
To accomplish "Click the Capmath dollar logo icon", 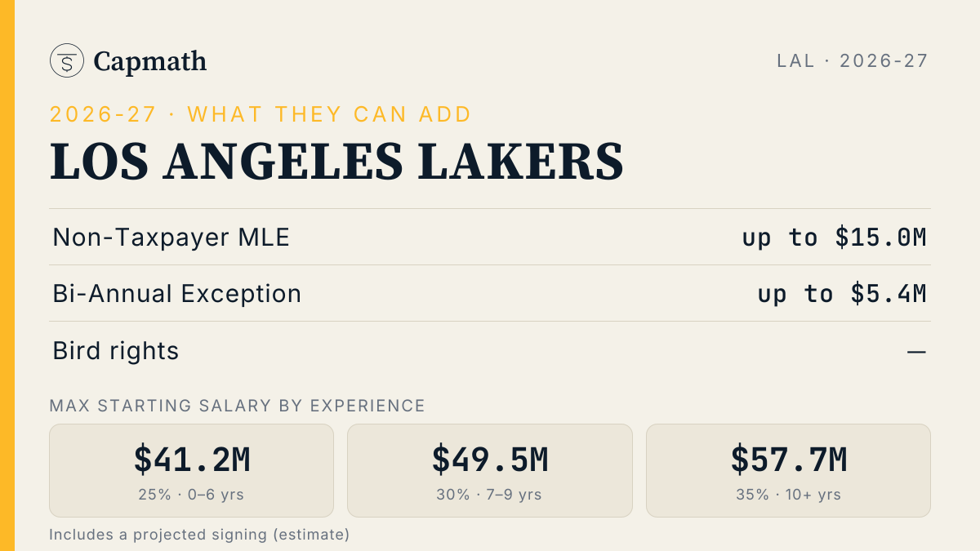I will tap(67, 60).
